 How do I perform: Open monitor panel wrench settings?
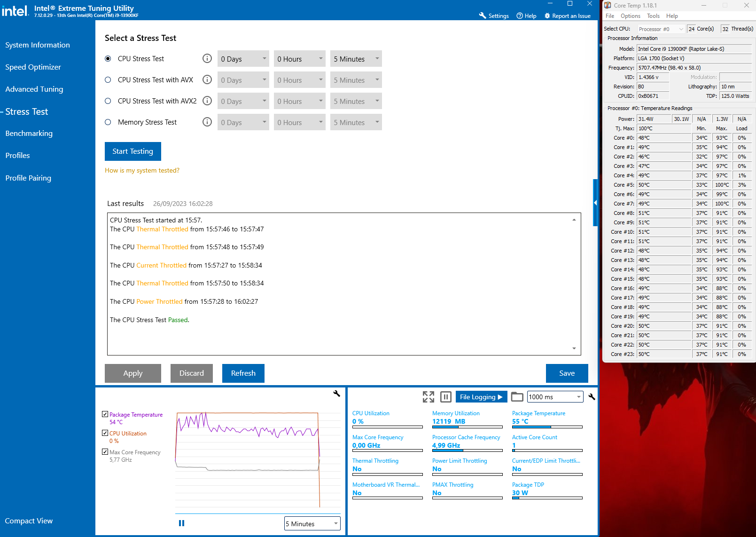tap(592, 397)
